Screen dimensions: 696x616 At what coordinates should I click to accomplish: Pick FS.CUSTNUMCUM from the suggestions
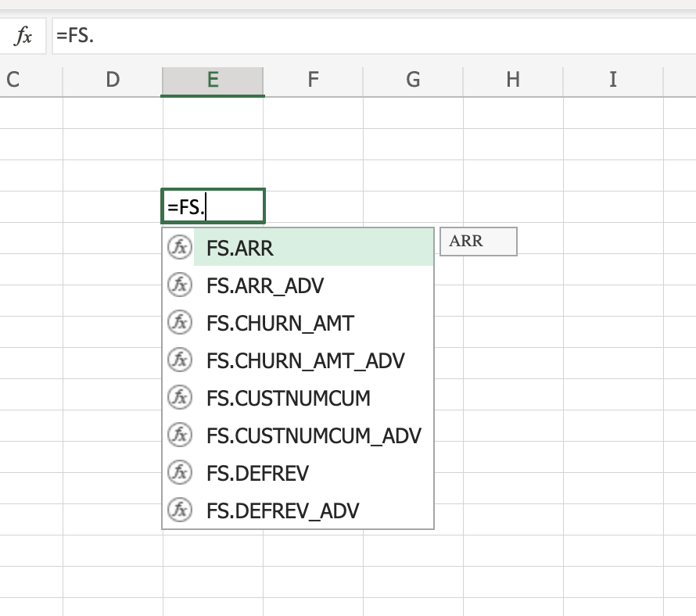pyautogui.click(x=298, y=398)
